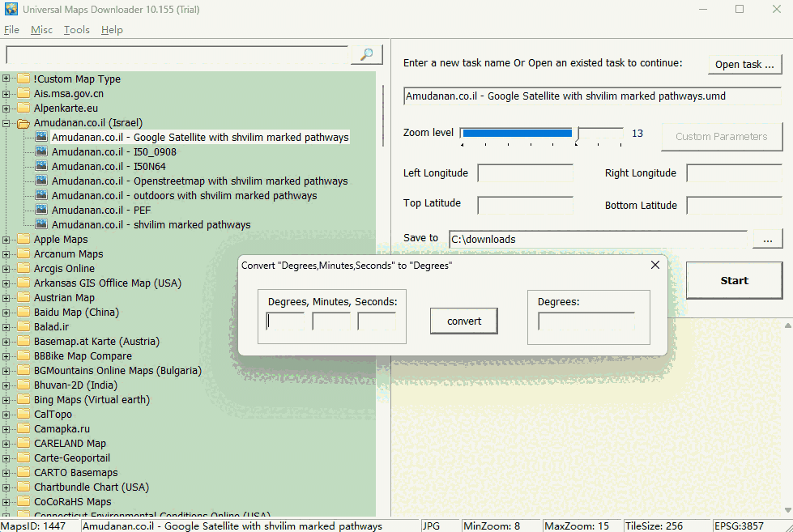
Task: Collapse the "Amudanan.co.il (Israel)" tree branch
Action: 6,122
